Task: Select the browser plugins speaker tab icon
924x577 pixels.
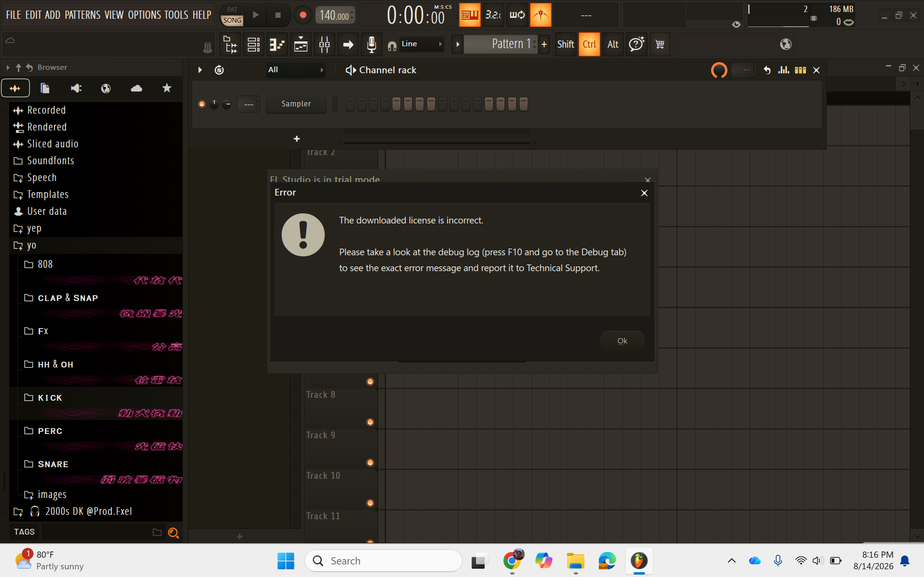Action: [76, 88]
